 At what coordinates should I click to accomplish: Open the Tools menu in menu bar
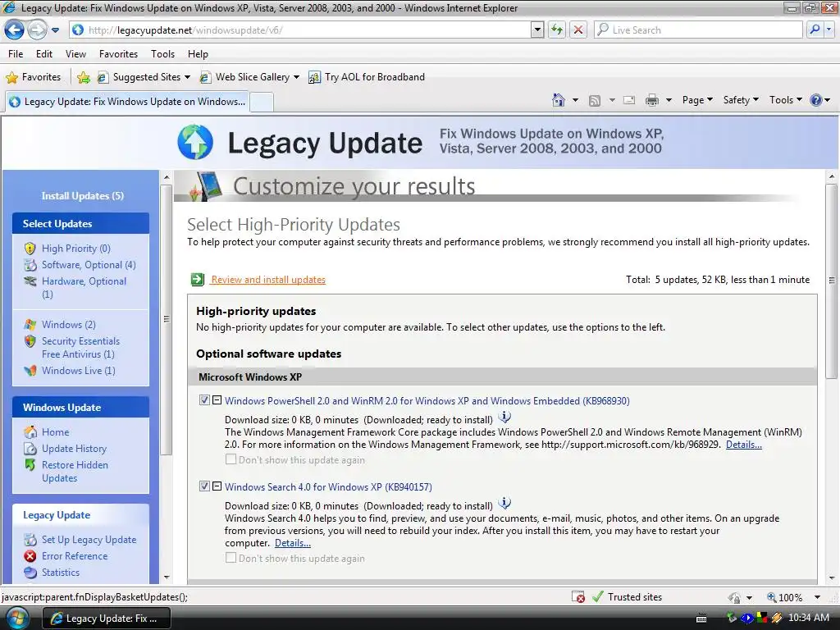[x=163, y=54]
